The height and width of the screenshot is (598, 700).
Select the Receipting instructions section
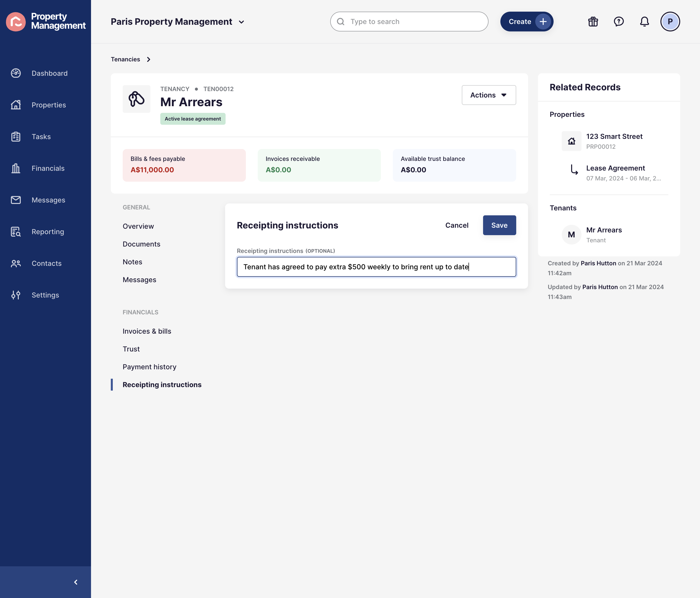click(162, 385)
